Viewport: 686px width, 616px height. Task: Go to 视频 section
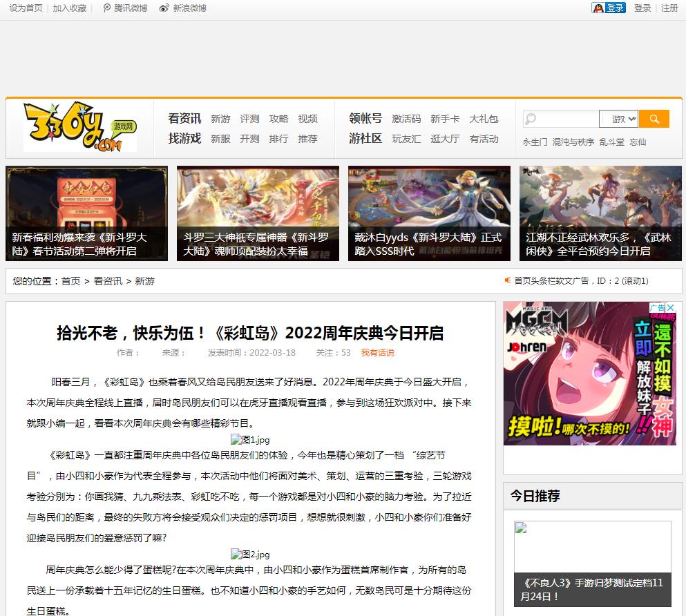[x=307, y=119]
